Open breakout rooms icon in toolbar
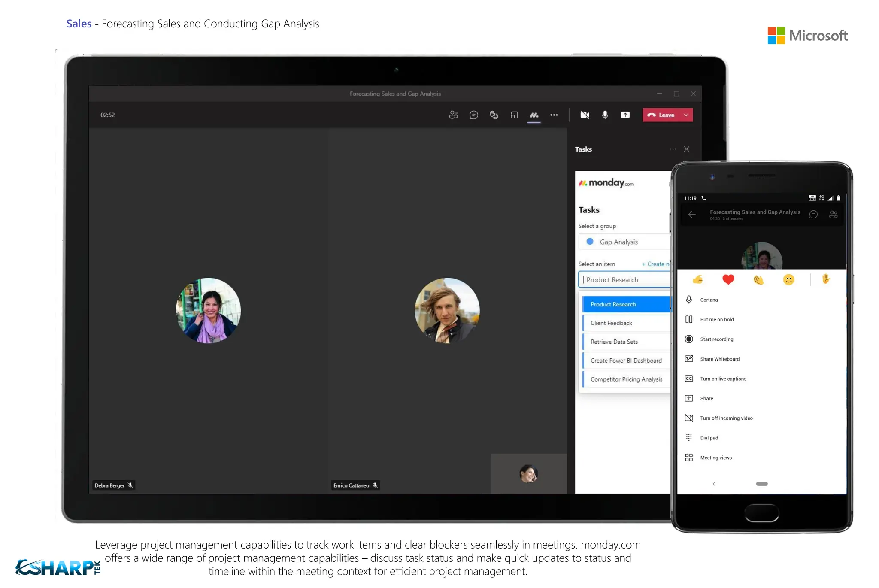 tap(514, 115)
